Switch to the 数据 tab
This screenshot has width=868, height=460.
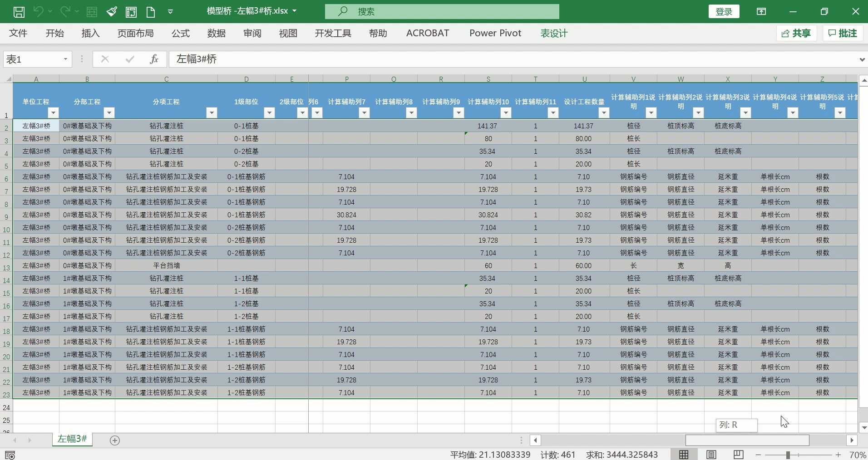217,33
